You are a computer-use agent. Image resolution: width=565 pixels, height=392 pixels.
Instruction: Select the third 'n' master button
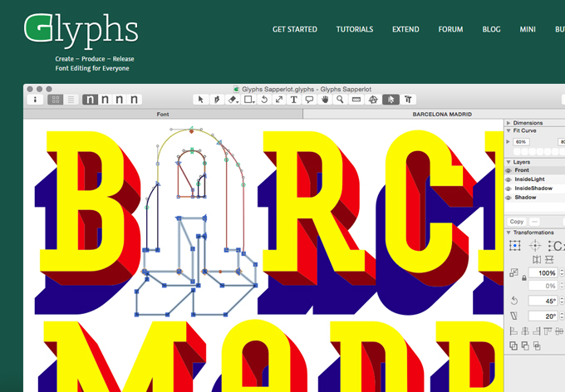click(x=120, y=100)
